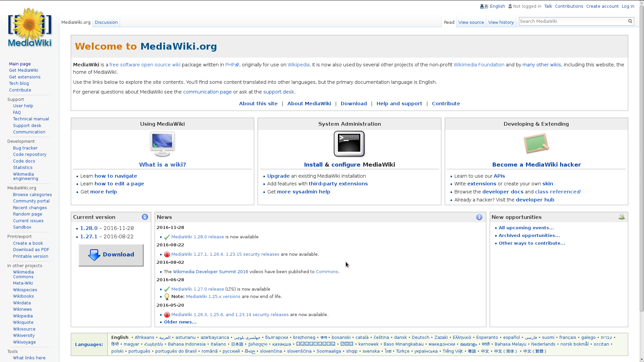Open the Discussion tab
Image resolution: width=644 pixels, height=362 pixels.
(106, 22)
